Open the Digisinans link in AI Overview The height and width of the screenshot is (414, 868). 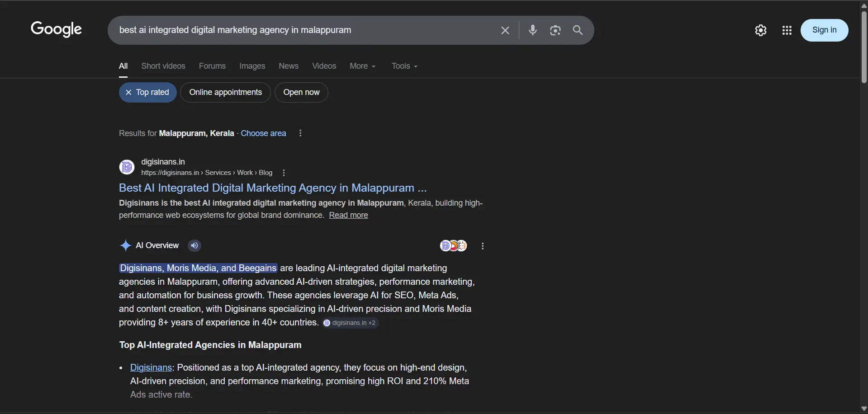click(x=151, y=367)
